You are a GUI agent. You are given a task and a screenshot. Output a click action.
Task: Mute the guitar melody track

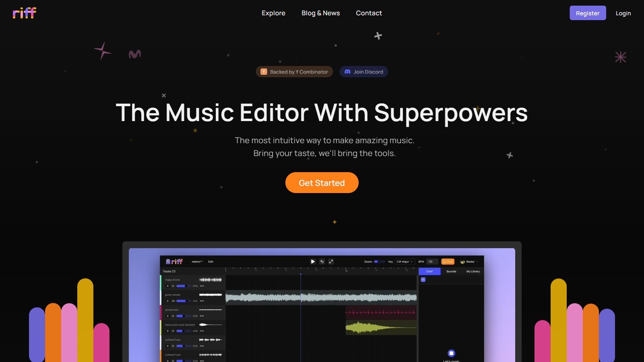[x=173, y=301]
